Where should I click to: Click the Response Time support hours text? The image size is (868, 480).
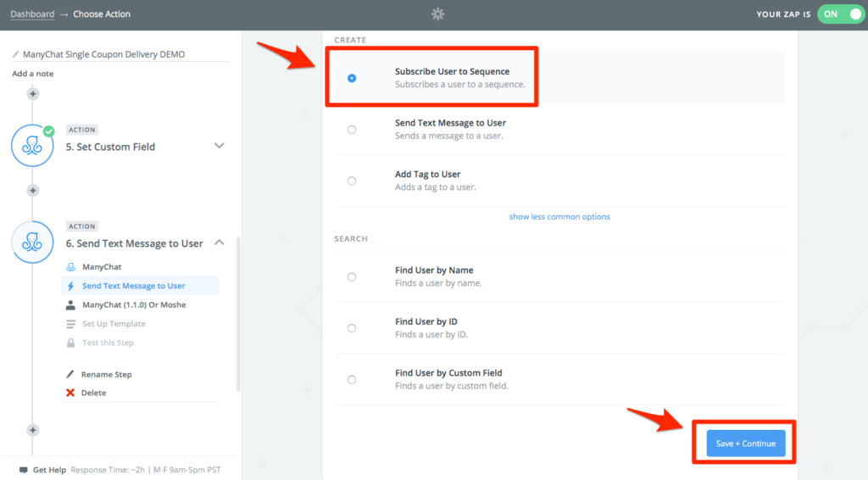tap(146, 470)
